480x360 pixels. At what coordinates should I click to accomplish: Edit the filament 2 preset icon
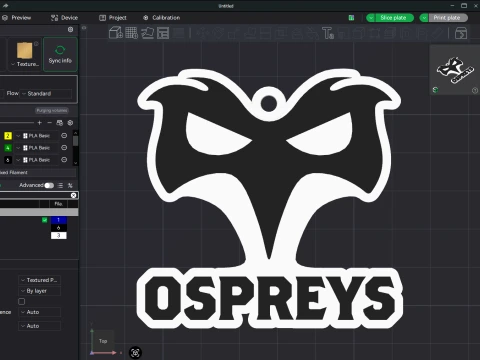coord(64,136)
